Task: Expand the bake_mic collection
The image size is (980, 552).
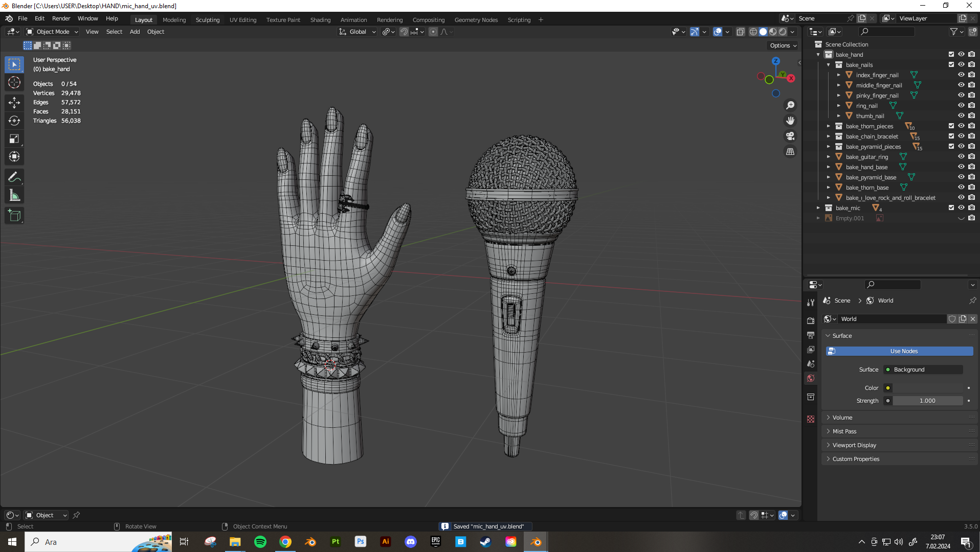Action: point(818,208)
